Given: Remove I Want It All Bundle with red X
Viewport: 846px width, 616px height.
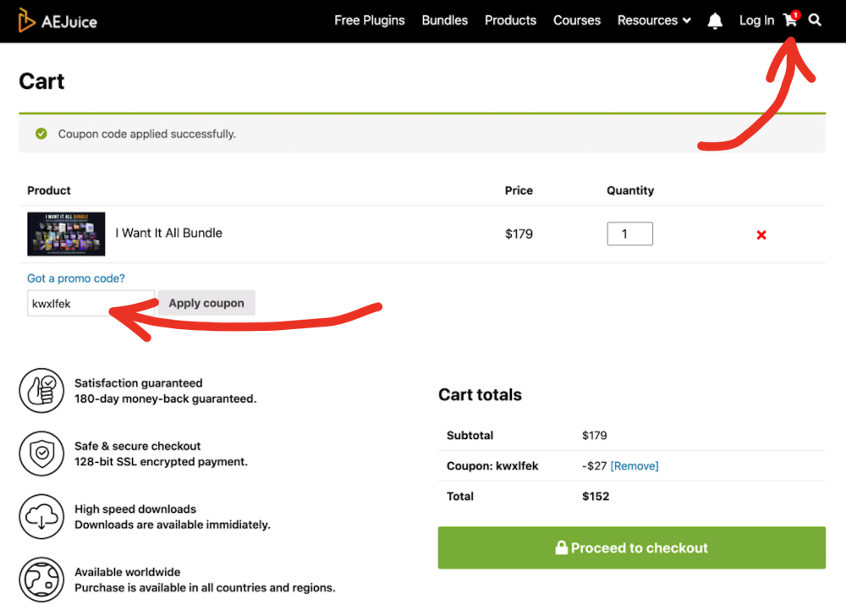Looking at the screenshot, I should [761, 234].
